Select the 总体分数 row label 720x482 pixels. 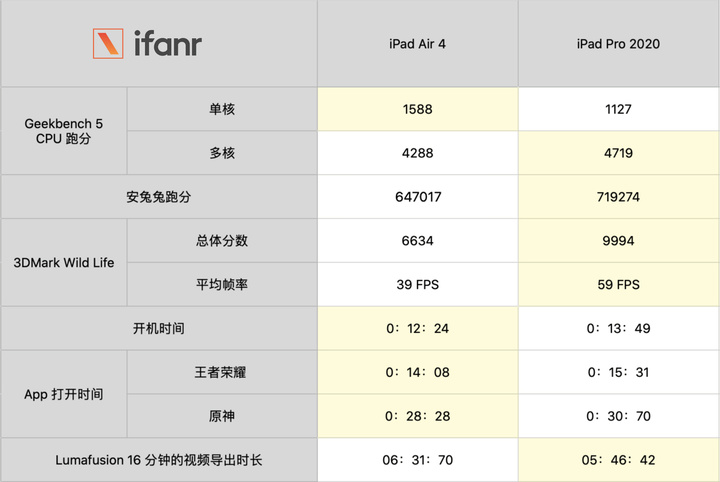tap(222, 241)
